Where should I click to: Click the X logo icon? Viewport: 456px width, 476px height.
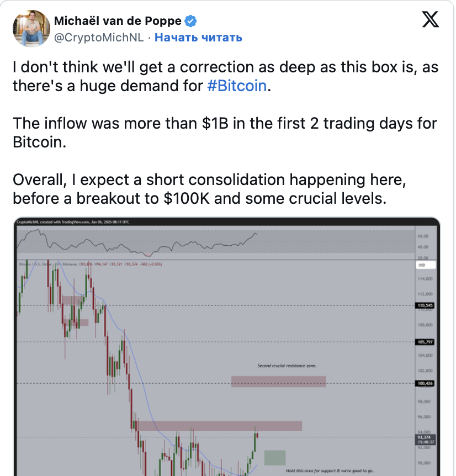coord(431,21)
